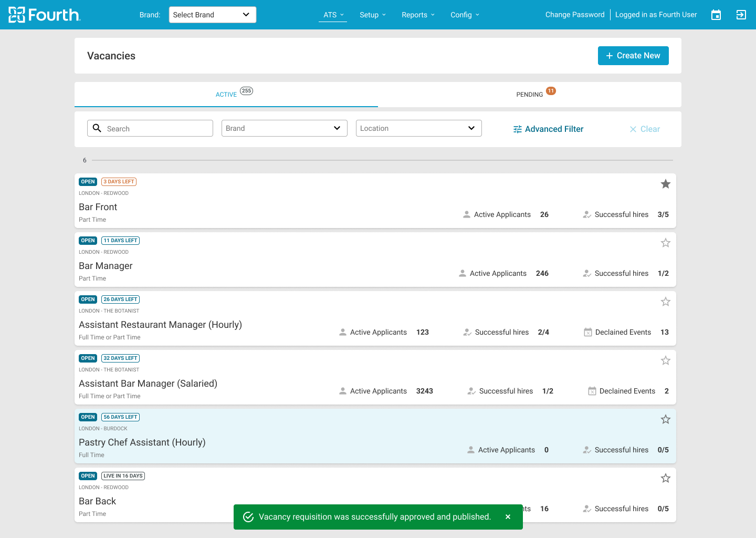Image resolution: width=756 pixels, height=538 pixels.
Task: Click the Fourth logo
Action: [45, 15]
